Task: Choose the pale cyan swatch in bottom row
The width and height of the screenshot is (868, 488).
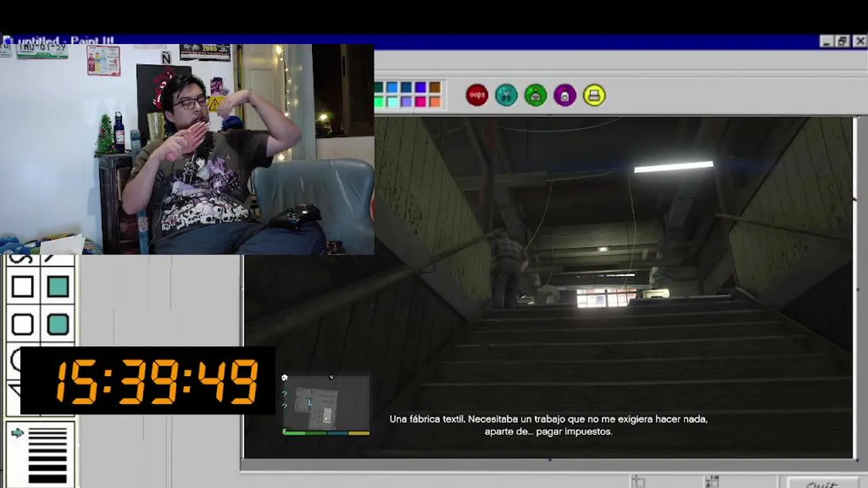Action: coord(392,102)
